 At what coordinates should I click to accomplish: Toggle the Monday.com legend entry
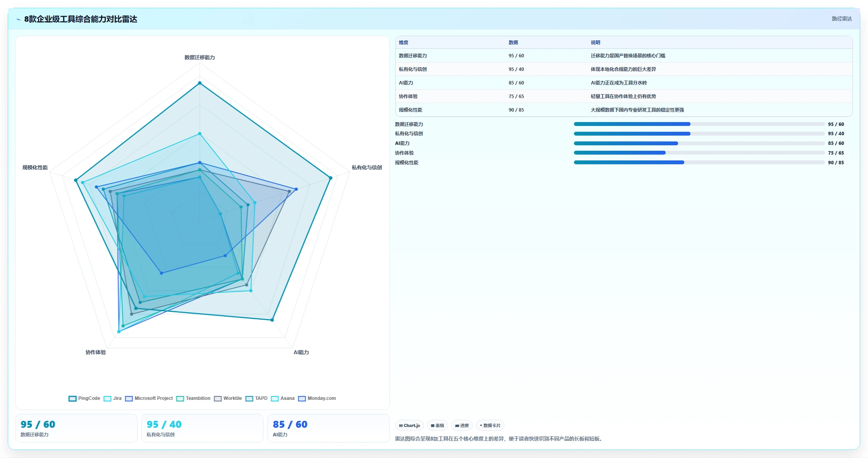click(317, 398)
